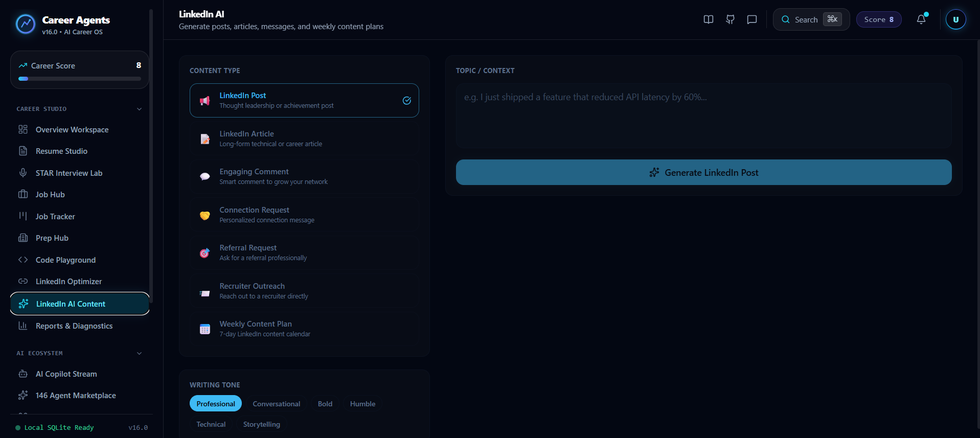Choose the LinkedIn Post content type

point(304,100)
